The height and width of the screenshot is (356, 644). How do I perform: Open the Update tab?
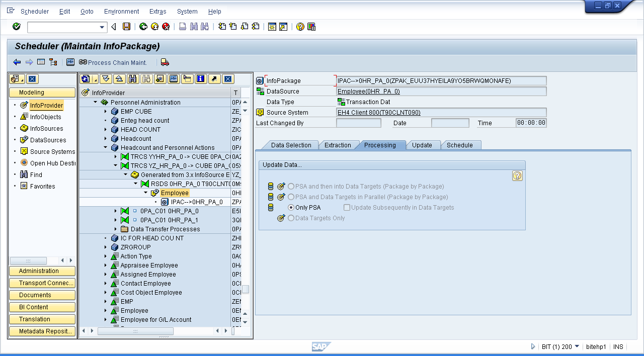pyautogui.click(x=422, y=145)
